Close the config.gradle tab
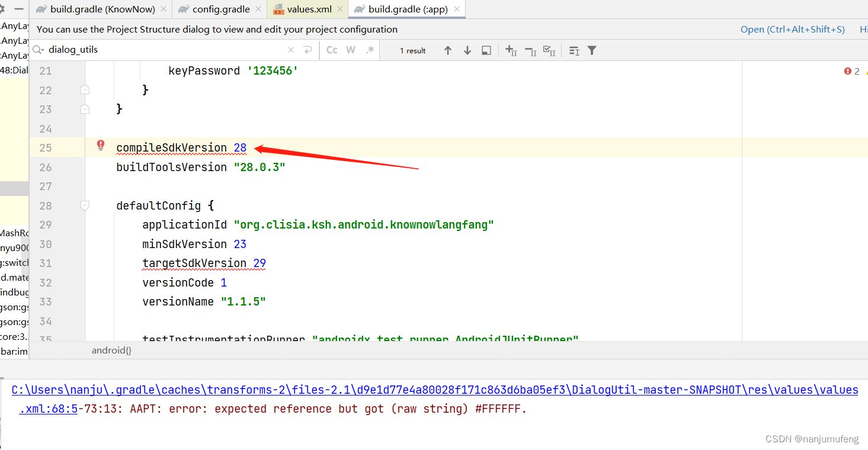868x450 pixels. [x=258, y=9]
